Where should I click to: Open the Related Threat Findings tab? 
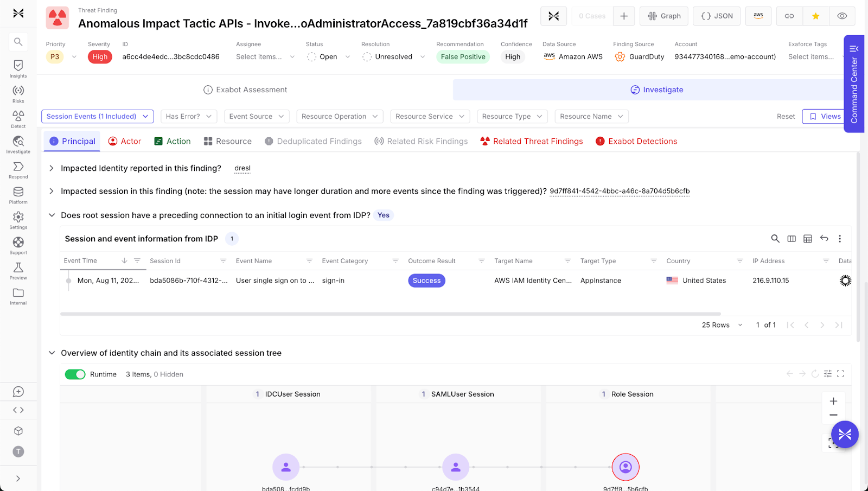pyautogui.click(x=532, y=142)
